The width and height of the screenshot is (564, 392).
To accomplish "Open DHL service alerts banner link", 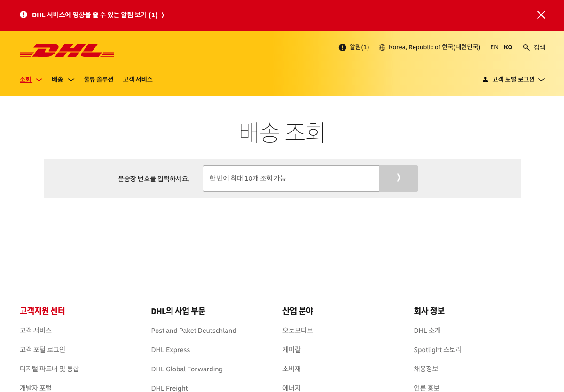I will [x=98, y=15].
